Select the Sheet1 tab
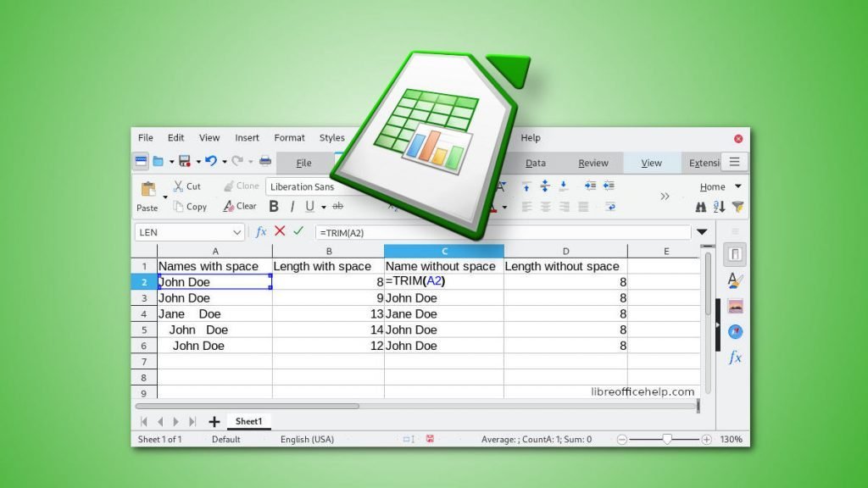The height and width of the screenshot is (488, 868). [x=248, y=422]
